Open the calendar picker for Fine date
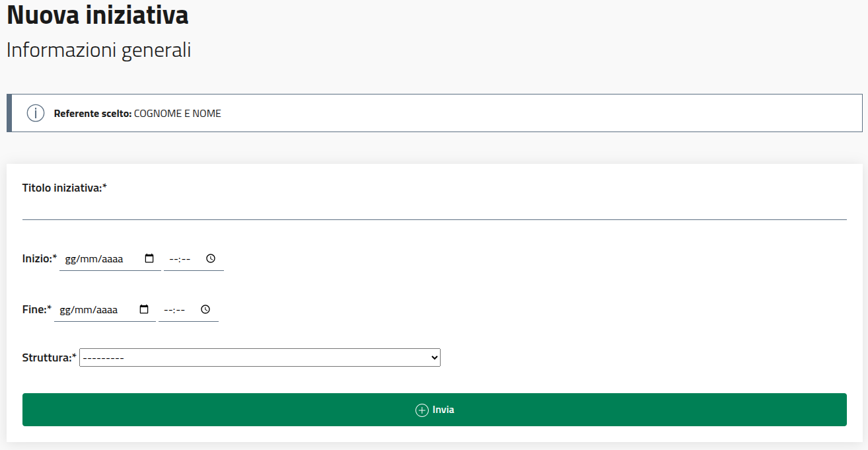 pyautogui.click(x=144, y=309)
